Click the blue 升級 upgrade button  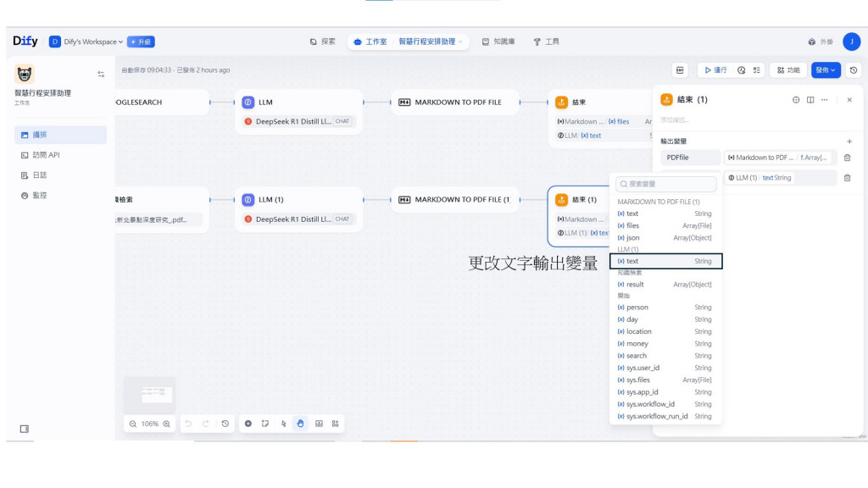click(x=142, y=42)
